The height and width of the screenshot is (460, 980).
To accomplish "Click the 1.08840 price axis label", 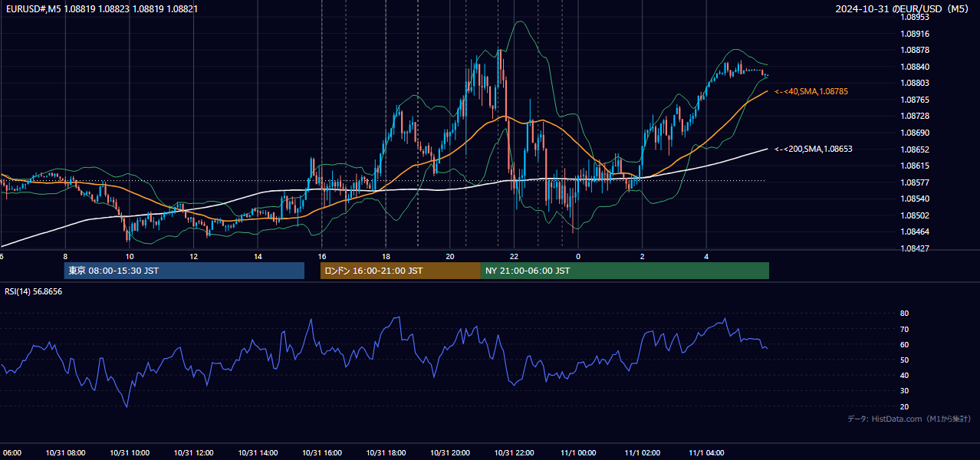I will click(916, 67).
